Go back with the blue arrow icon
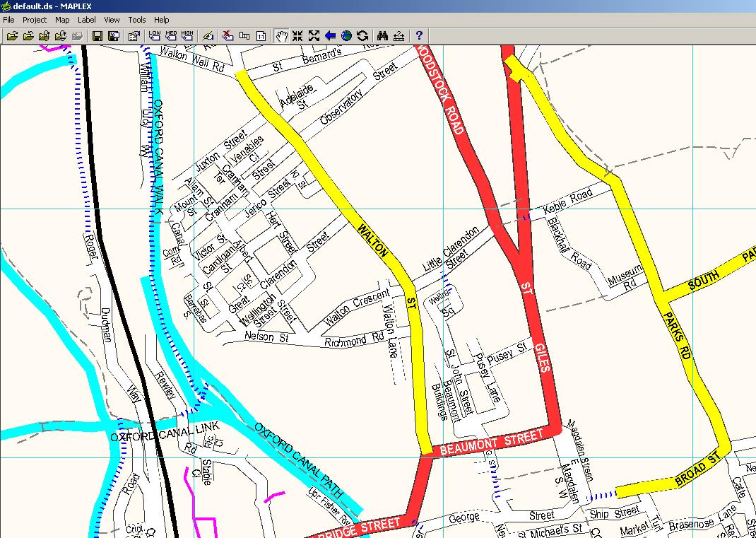The height and width of the screenshot is (538, 756). tap(330, 36)
